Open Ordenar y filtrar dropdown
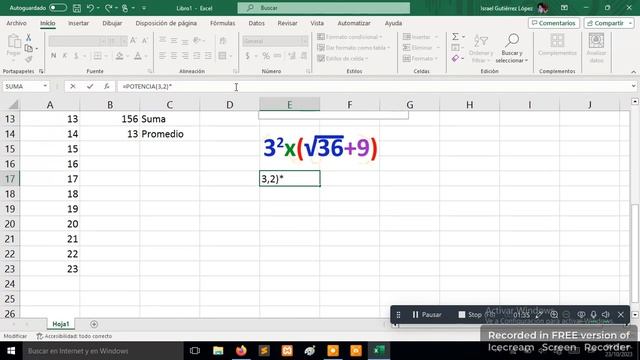The height and width of the screenshot is (360, 640). click(481, 49)
